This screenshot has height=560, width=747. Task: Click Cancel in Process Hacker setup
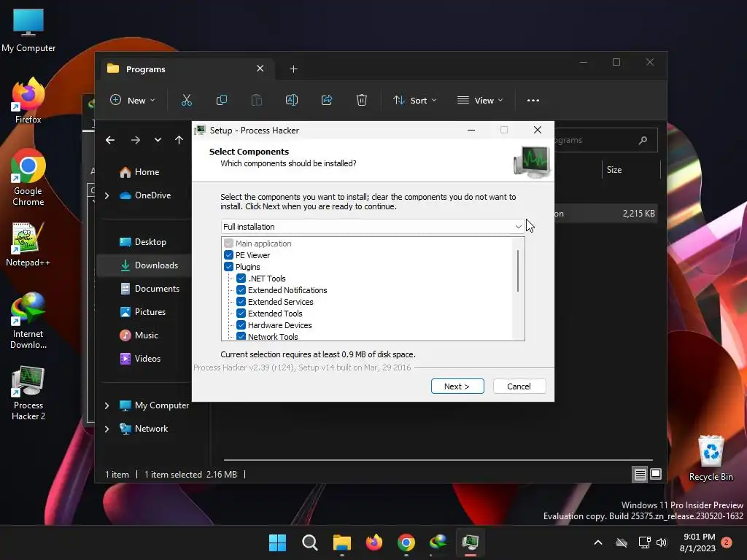[519, 386]
